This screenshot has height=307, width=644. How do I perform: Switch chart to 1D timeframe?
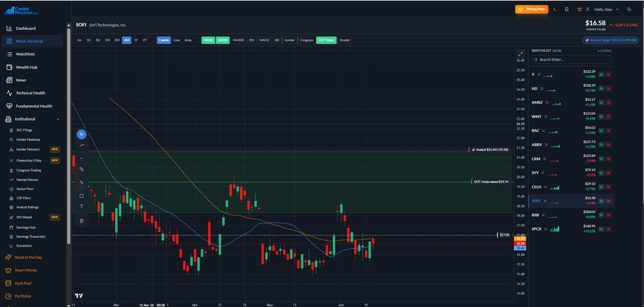[89, 40]
